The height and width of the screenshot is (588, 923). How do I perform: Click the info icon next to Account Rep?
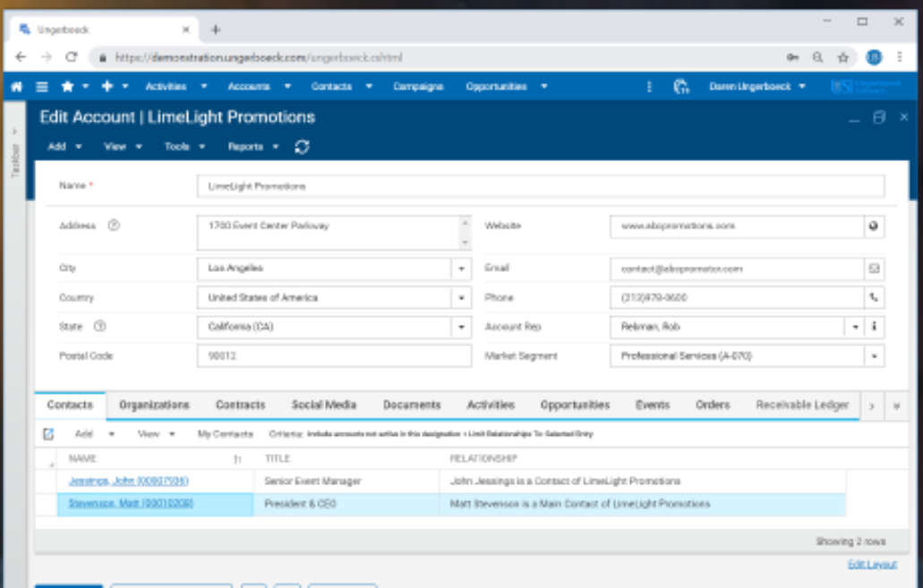pyautogui.click(x=874, y=327)
